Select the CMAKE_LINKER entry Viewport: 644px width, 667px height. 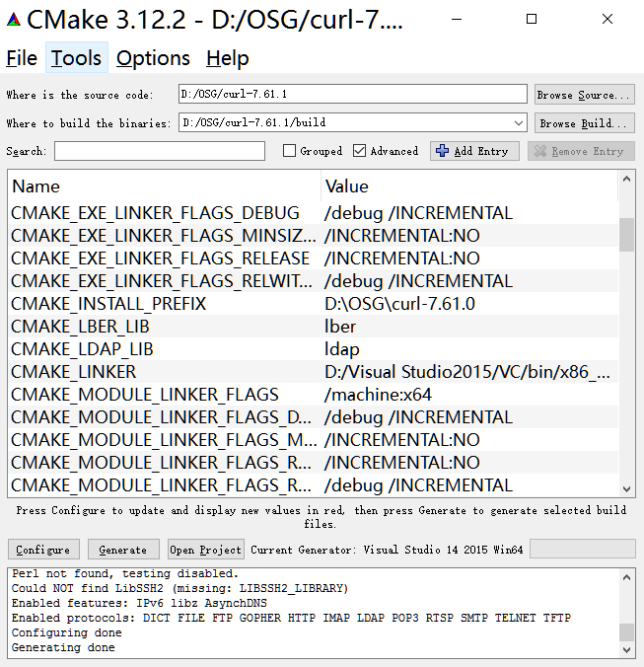74,372
